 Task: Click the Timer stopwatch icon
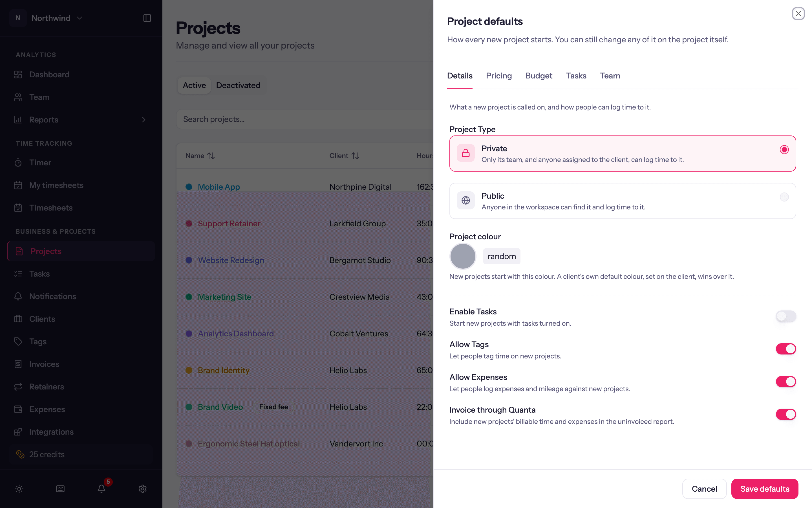point(18,163)
